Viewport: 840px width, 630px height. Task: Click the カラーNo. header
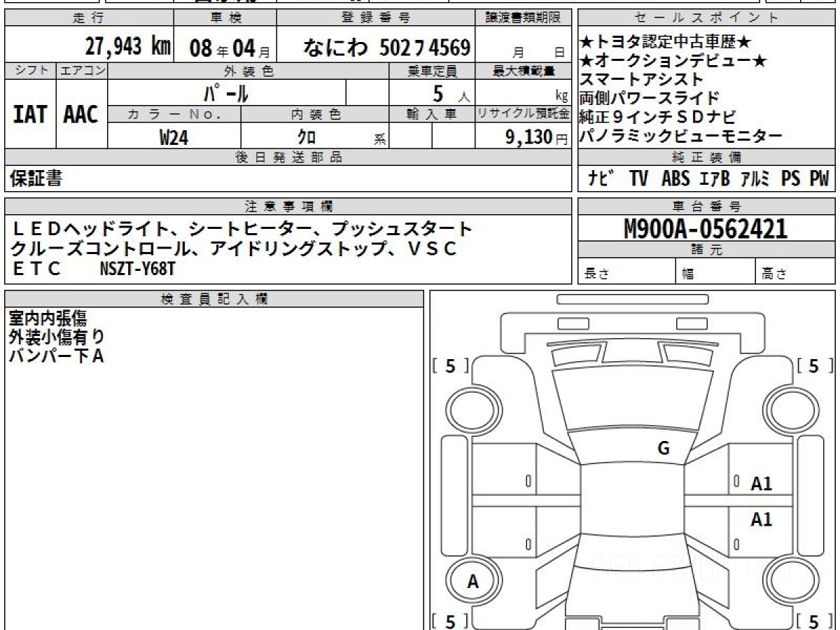pyautogui.click(x=174, y=114)
